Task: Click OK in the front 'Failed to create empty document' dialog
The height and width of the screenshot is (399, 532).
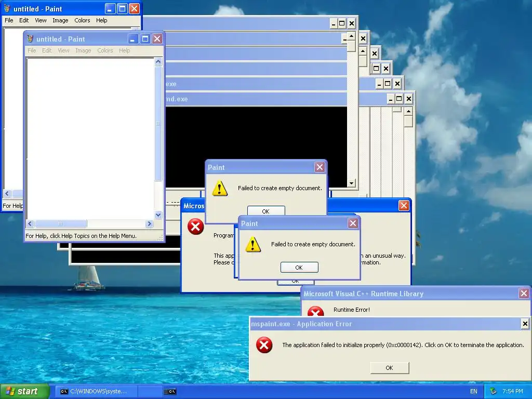Action: 299,268
